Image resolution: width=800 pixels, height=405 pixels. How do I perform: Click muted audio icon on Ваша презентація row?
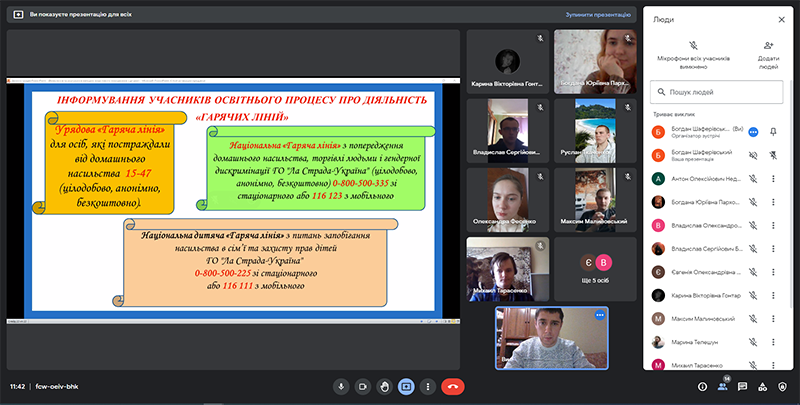(753, 156)
